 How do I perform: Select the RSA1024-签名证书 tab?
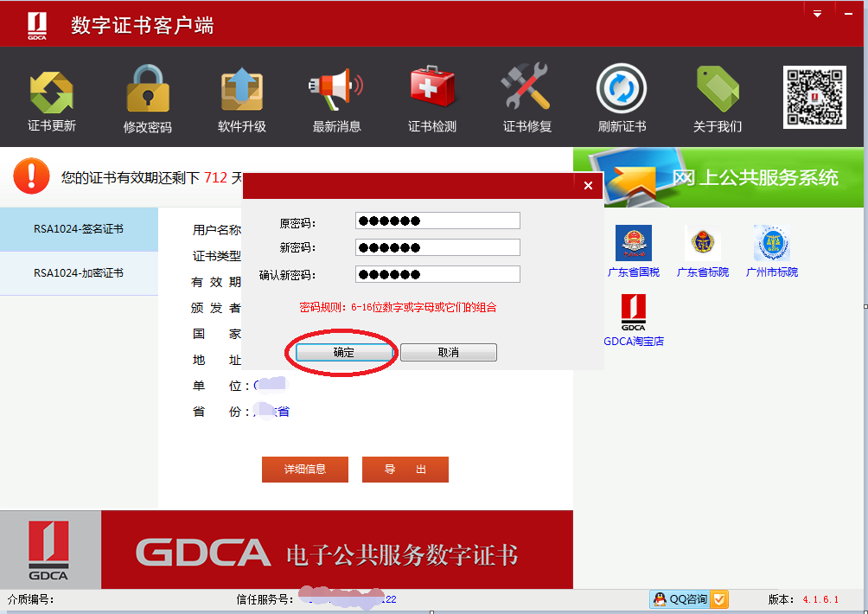point(79,229)
